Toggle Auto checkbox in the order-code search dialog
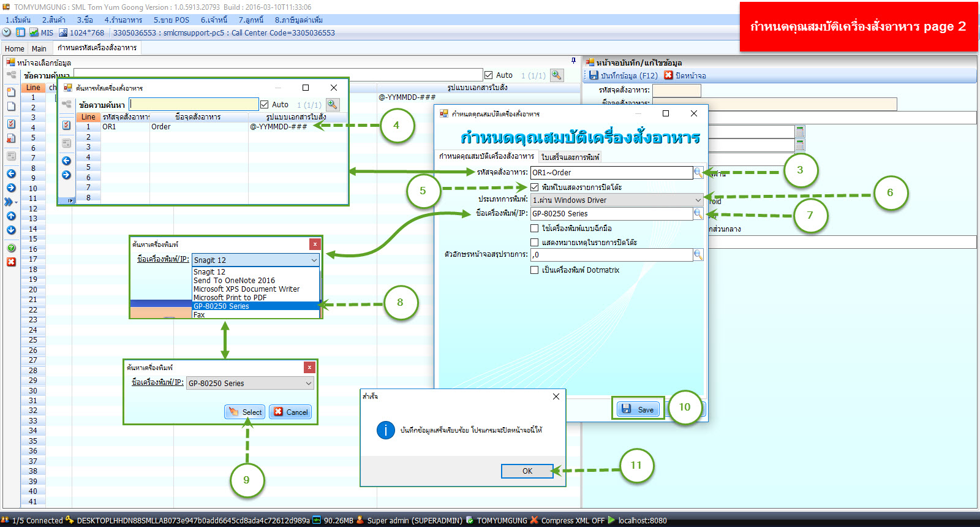This screenshot has width=980, height=527. (x=265, y=105)
